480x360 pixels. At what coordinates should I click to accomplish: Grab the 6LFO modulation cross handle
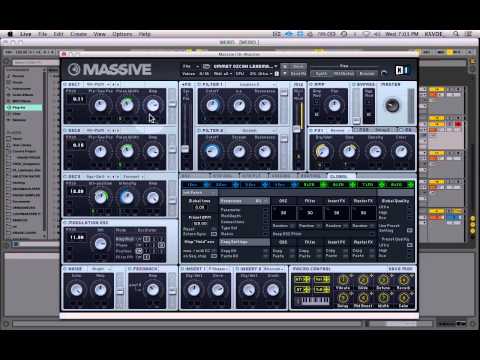(x=352, y=185)
